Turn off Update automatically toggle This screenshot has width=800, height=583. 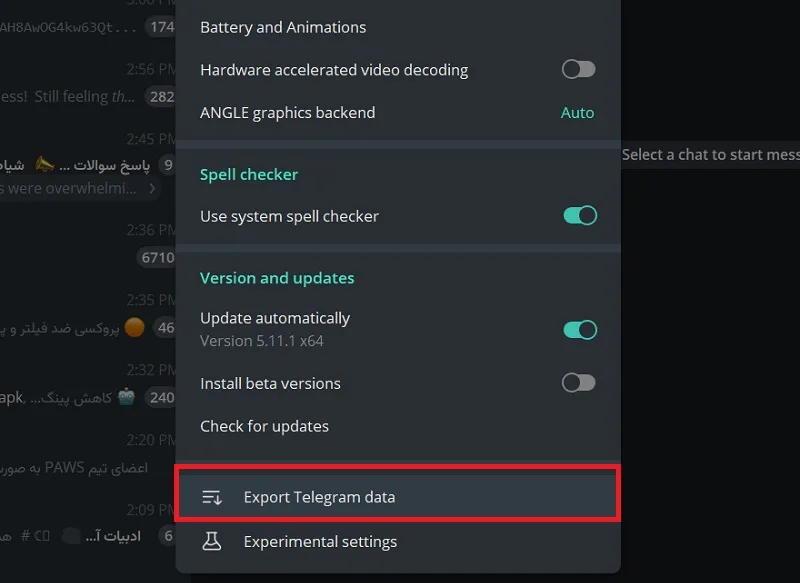click(x=580, y=330)
